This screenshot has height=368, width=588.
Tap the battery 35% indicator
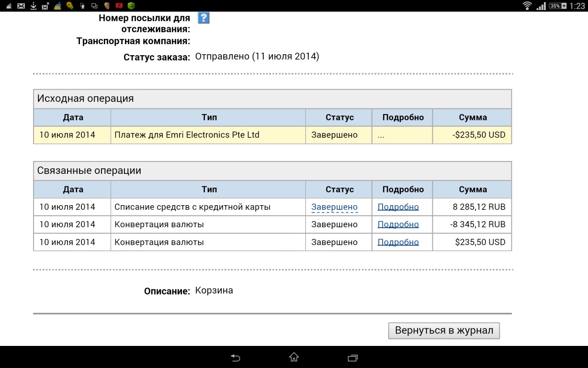(x=558, y=6)
